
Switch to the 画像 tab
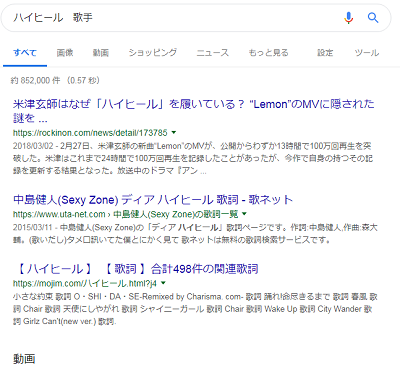coord(65,53)
